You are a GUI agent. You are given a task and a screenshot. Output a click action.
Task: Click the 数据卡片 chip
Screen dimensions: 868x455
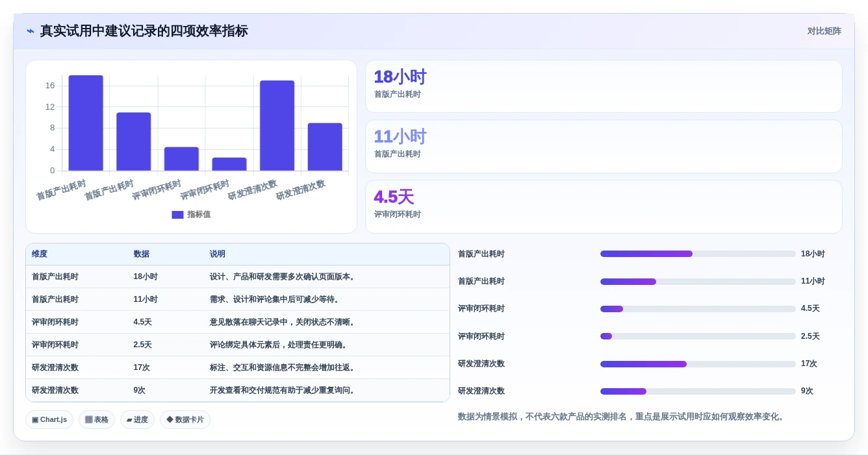point(185,419)
